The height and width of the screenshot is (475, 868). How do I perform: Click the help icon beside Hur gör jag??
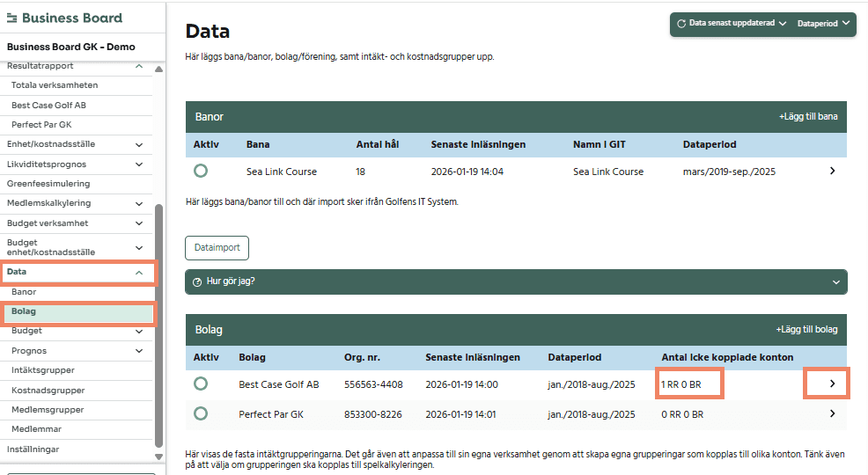click(197, 281)
